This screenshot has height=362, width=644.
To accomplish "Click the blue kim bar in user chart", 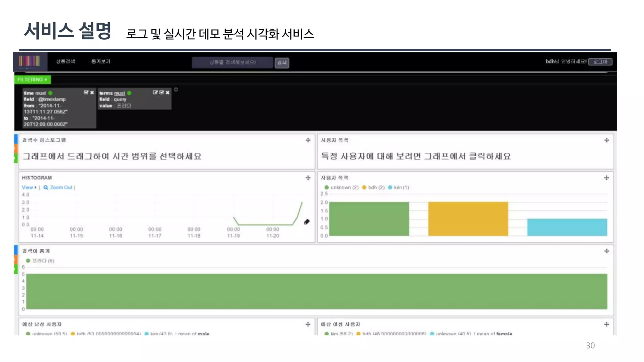I will click(x=567, y=227).
